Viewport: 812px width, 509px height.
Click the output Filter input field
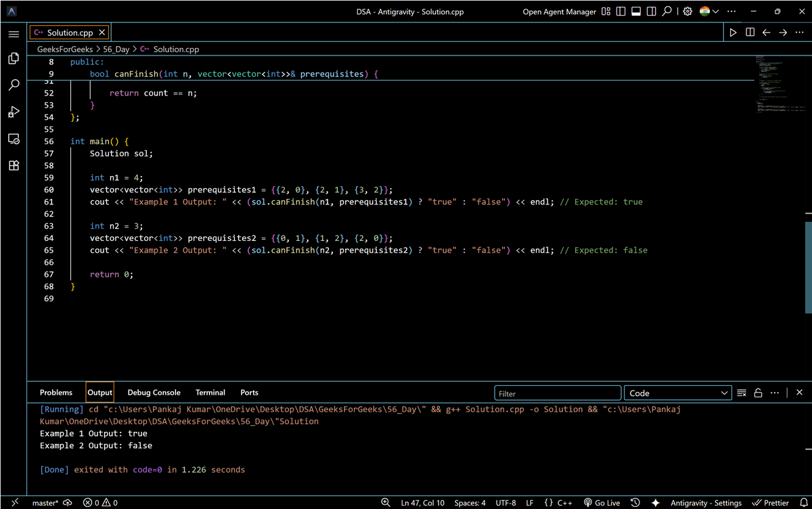(558, 393)
